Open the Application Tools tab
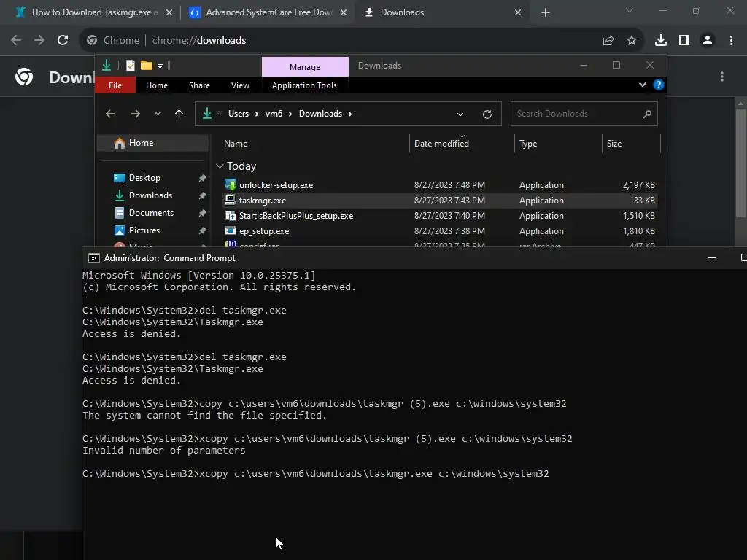Viewport: 747px width, 560px height. pyautogui.click(x=304, y=85)
